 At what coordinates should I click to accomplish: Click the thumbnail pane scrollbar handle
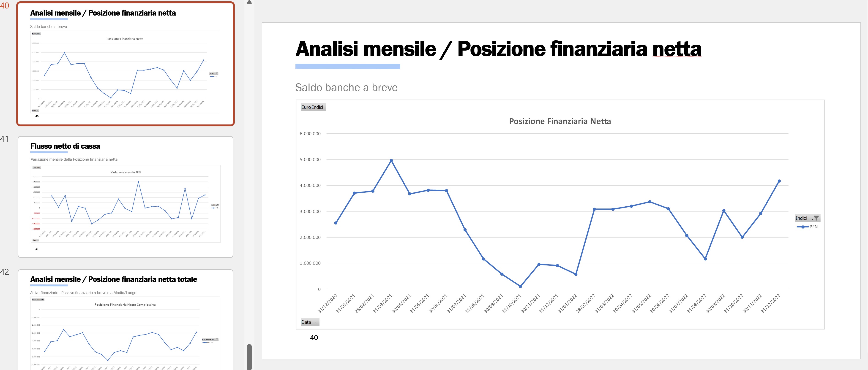pyautogui.click(x=249, y=357)
